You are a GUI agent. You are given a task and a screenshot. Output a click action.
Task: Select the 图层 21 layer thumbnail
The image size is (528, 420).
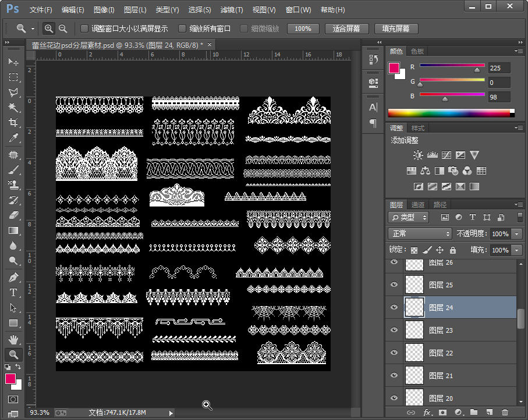click(414, 375)
